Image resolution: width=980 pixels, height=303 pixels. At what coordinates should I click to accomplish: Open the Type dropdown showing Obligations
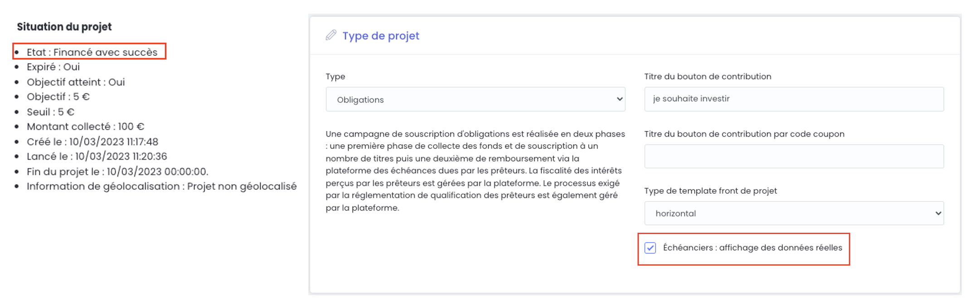coord(475,99)
